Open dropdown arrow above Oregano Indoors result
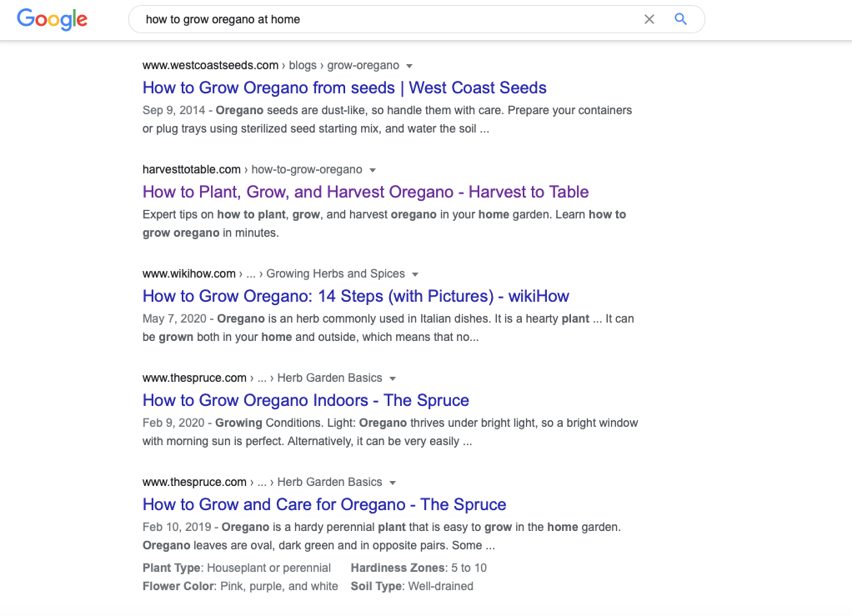The height and width of the screenshot is (616, 852). click(393, 378)
